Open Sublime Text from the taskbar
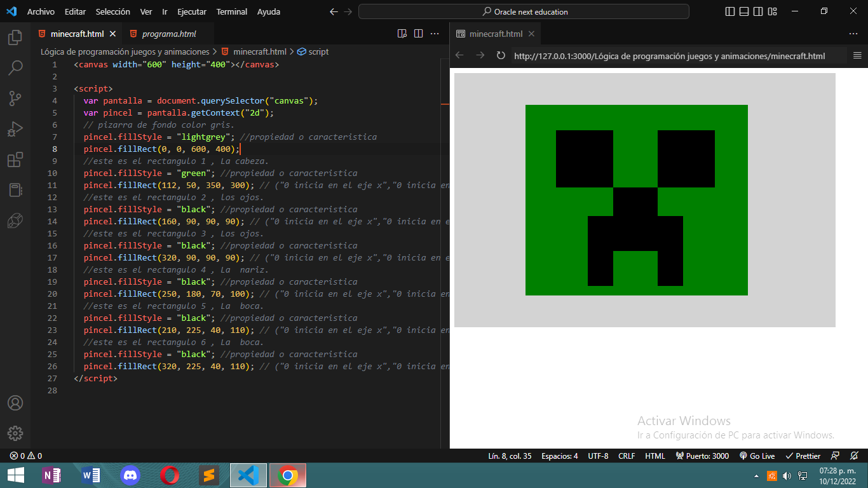Viewport: 868px width, 488px height. [208, 475]
